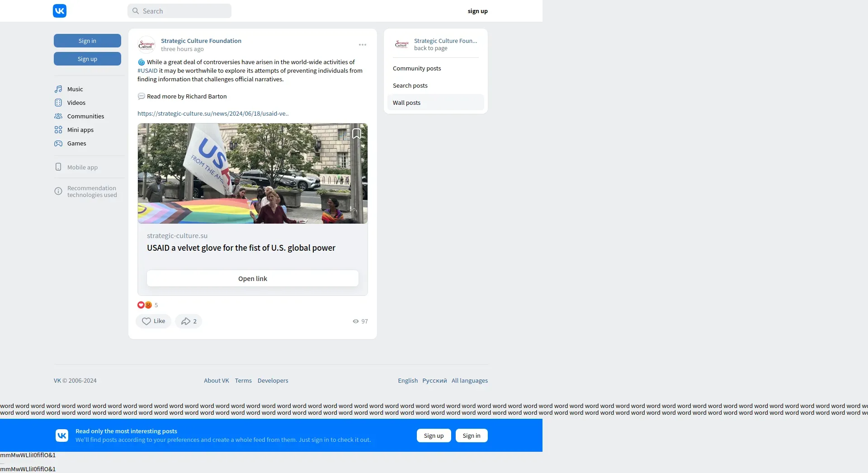Click the header sign up link
The image size is (868, 473).
tap(478, 11)
